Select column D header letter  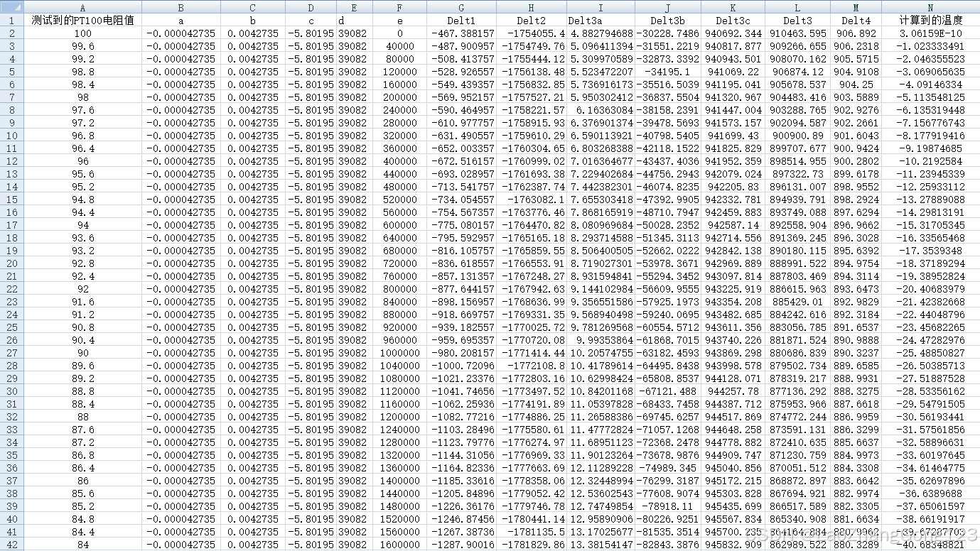[x=311, y=7]
